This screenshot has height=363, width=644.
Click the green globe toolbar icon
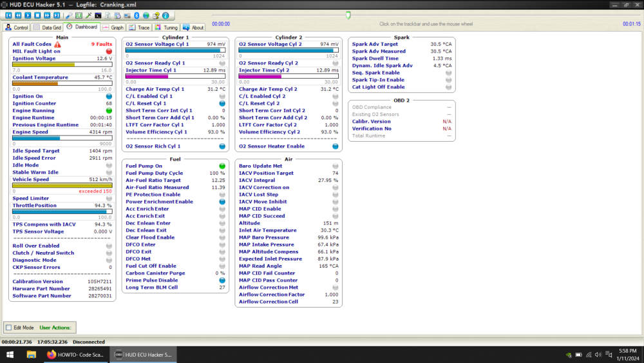coord(146,15)
